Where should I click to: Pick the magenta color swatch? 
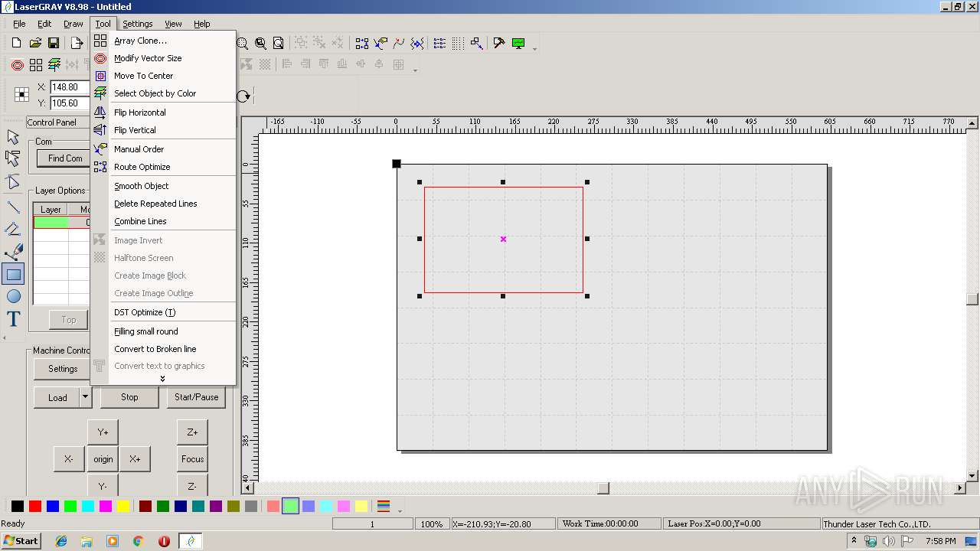tap(106, 506)
